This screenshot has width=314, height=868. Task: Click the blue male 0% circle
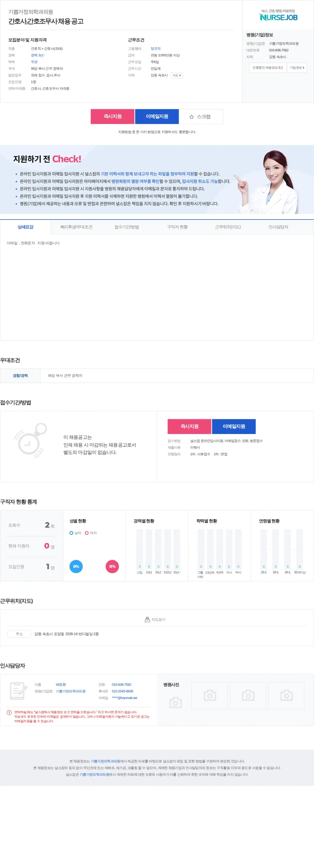point(76,567)
